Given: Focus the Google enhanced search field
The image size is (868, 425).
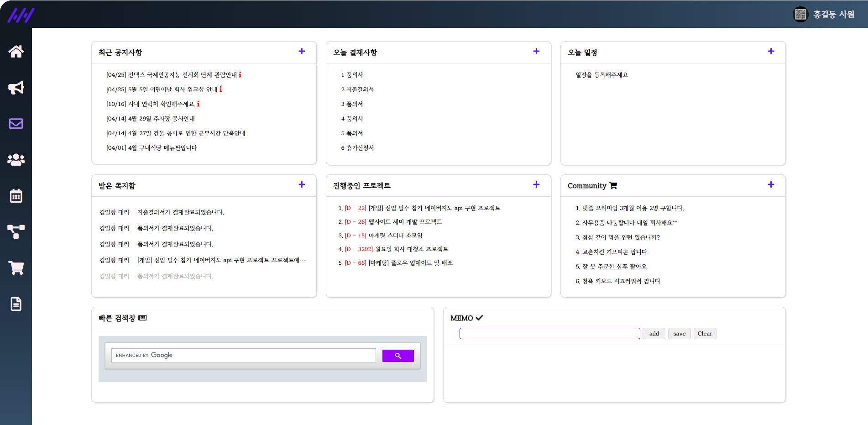Looking at the screenshot, I should tap(244, 356).
